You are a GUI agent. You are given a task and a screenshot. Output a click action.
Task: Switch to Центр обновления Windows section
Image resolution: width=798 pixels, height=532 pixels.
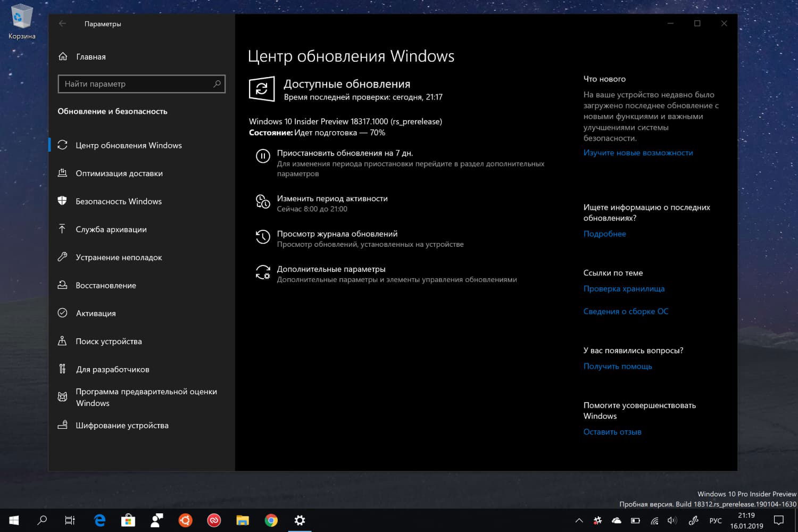129,145
